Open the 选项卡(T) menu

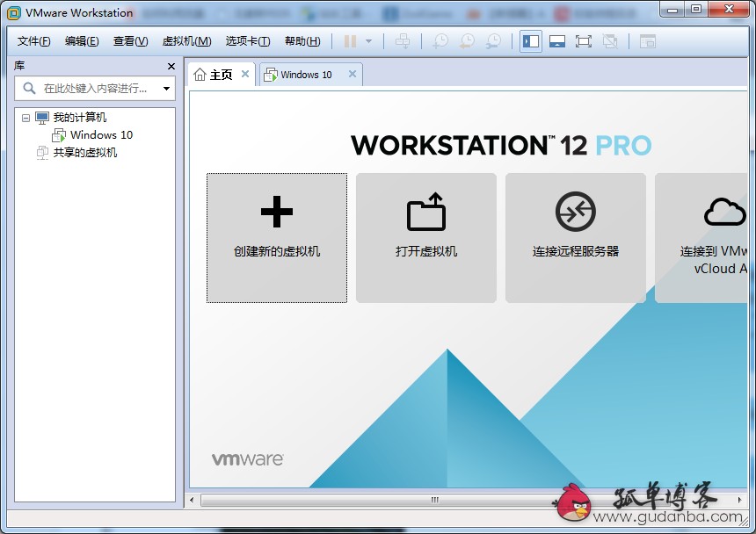pos(248,41)
